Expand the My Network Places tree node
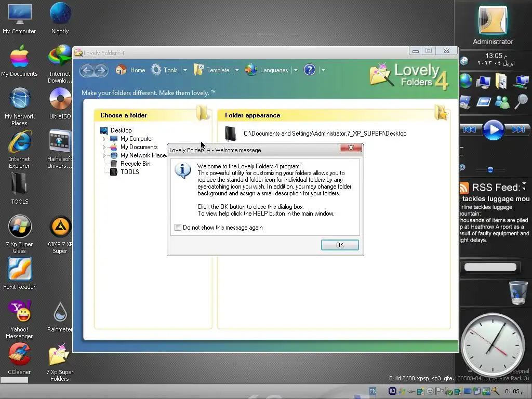The height and width of the screenshot is (399, 532). click(x=104, y=155)
